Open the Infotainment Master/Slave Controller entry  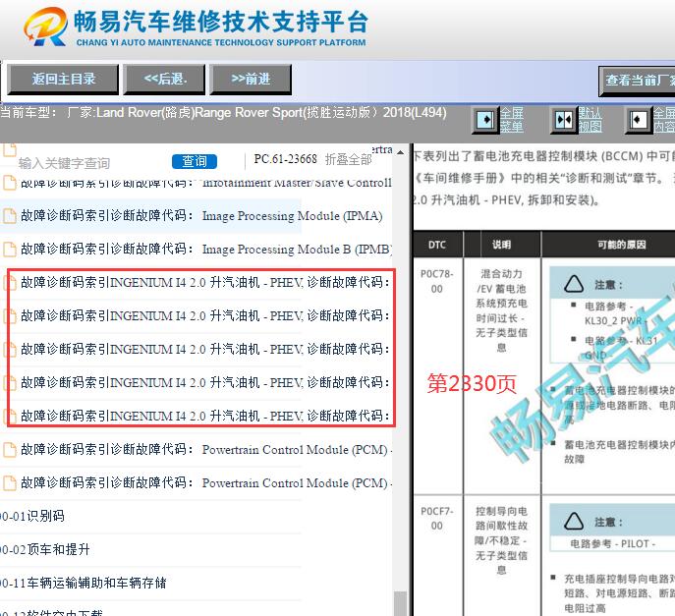[x=205, y=183]
